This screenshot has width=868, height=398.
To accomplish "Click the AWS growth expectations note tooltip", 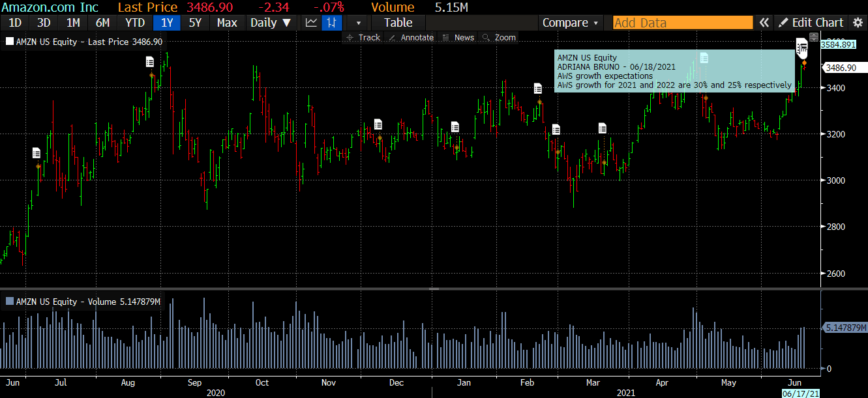I will 675,71.
